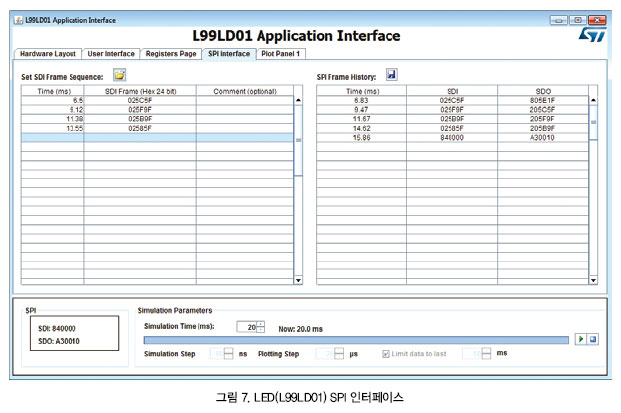The image size is (621, 413).
Task: Click up arrow of SDI sequence scrollbar
Action: click(x=298, y=100)
